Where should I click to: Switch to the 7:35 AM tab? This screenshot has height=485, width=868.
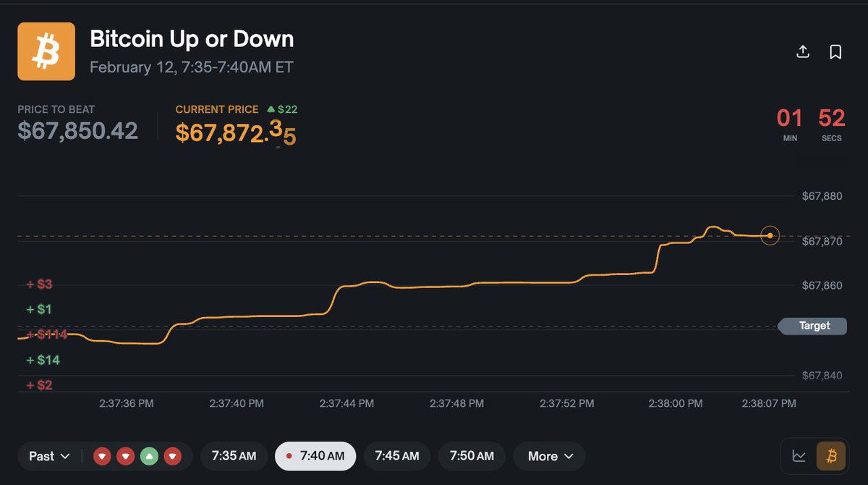pos(234,456)
